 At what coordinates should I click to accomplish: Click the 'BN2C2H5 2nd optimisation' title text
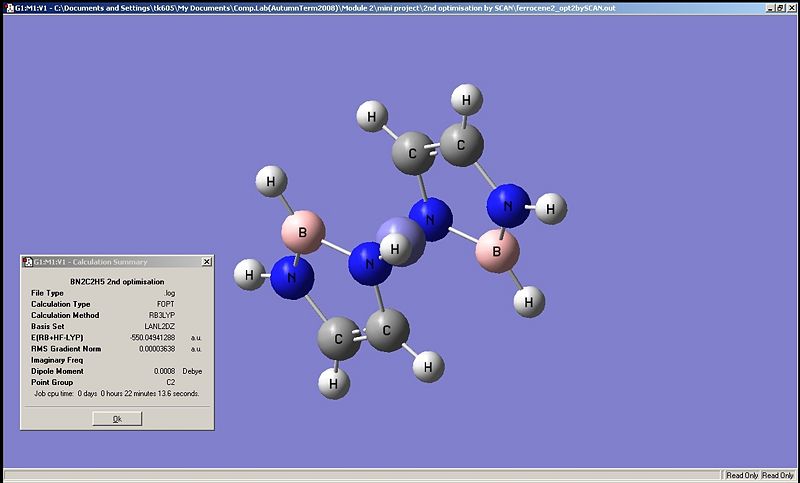tap(117, 282)
